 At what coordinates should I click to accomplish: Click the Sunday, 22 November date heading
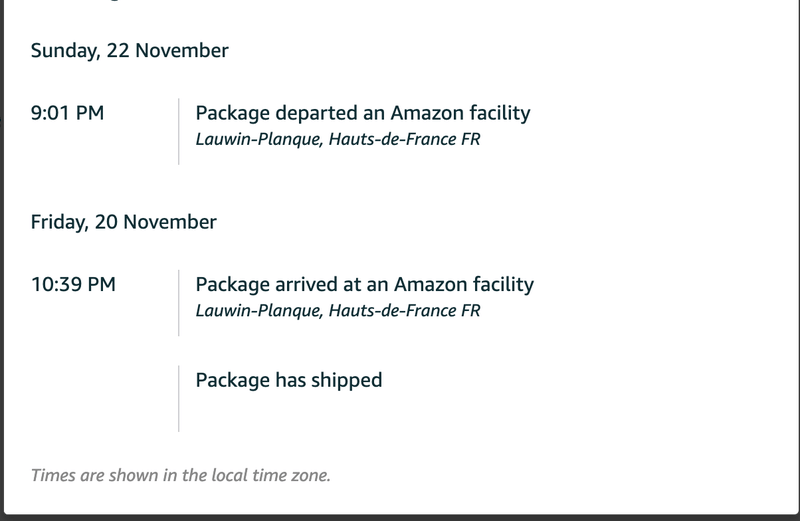point(130,50)
